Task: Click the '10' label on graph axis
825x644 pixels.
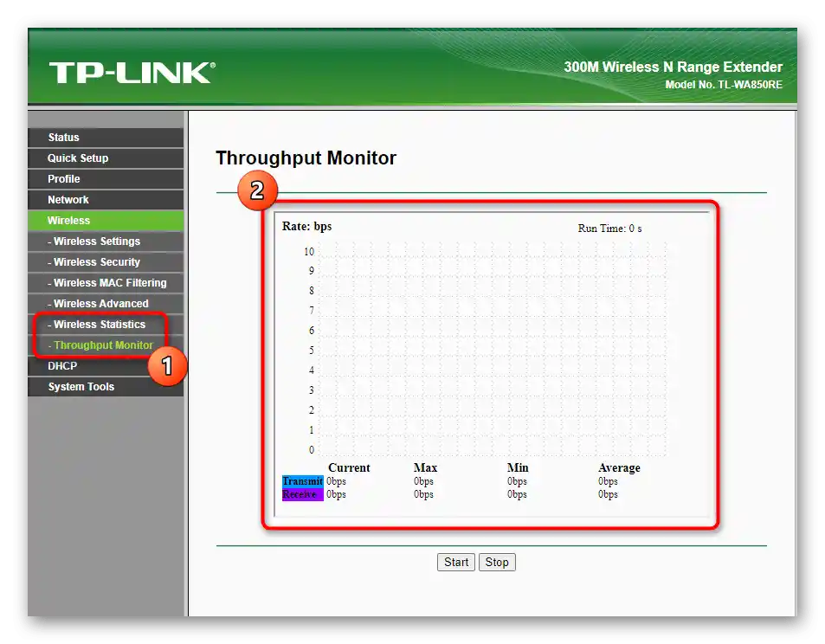Action: 309,252
